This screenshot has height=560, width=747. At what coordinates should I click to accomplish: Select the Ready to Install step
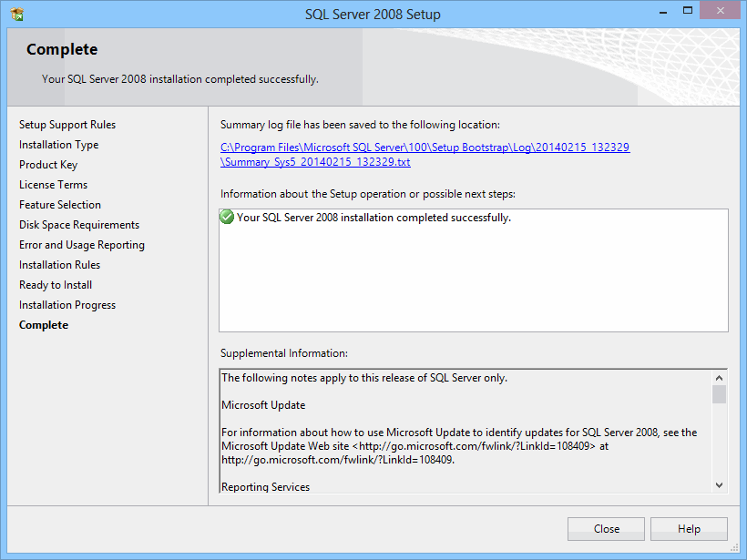tap(56, 284)
